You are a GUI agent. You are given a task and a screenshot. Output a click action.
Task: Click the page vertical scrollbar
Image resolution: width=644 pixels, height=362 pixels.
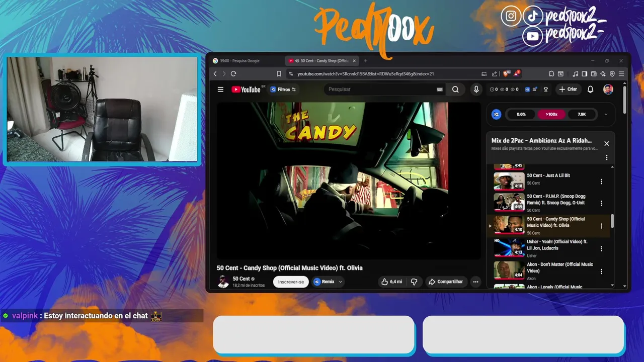(625, 100)
